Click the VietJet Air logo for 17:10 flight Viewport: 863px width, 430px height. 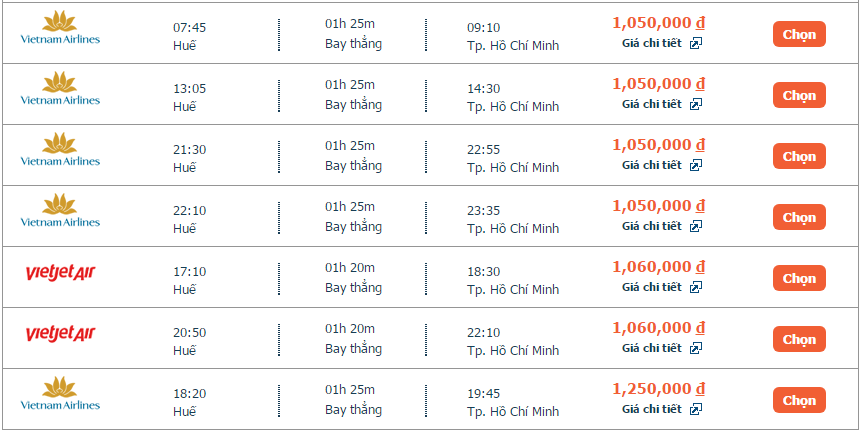pyautogui.click(x=60, y=273)
